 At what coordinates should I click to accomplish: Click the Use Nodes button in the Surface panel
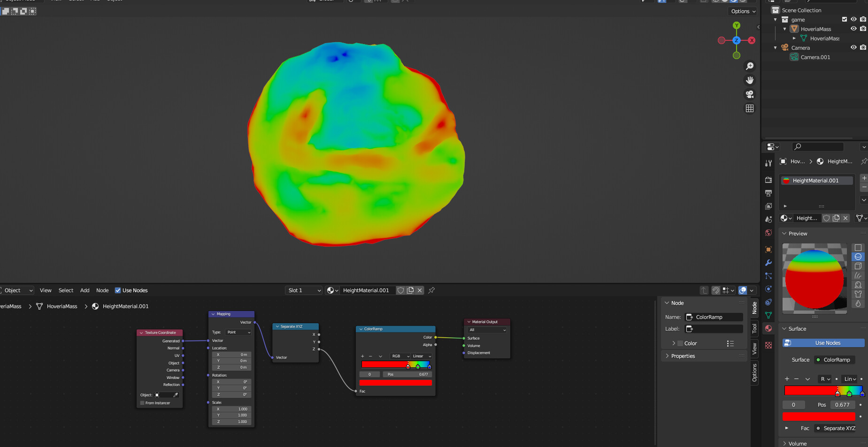(x=822, y=343)
